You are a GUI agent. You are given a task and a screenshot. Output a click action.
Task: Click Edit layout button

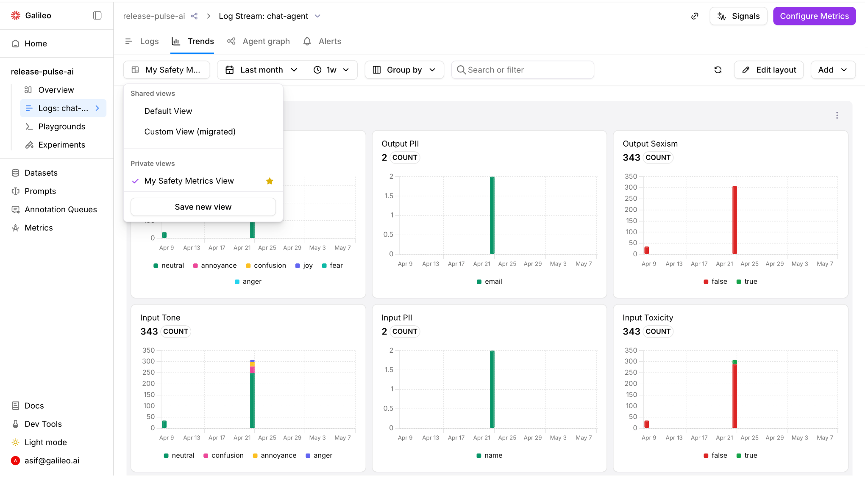[769, 70]
